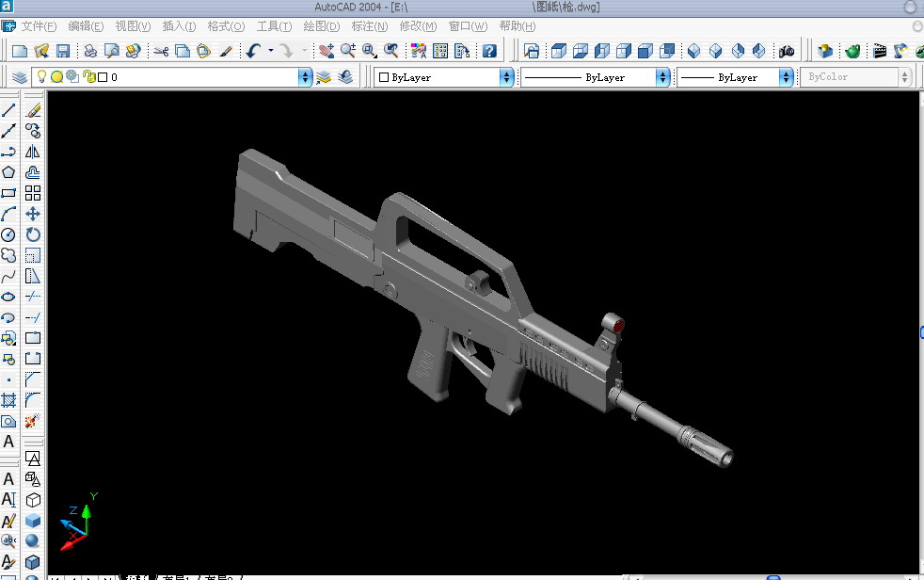
Task: Open the 修改(M) menu
Action: (419, 26)
